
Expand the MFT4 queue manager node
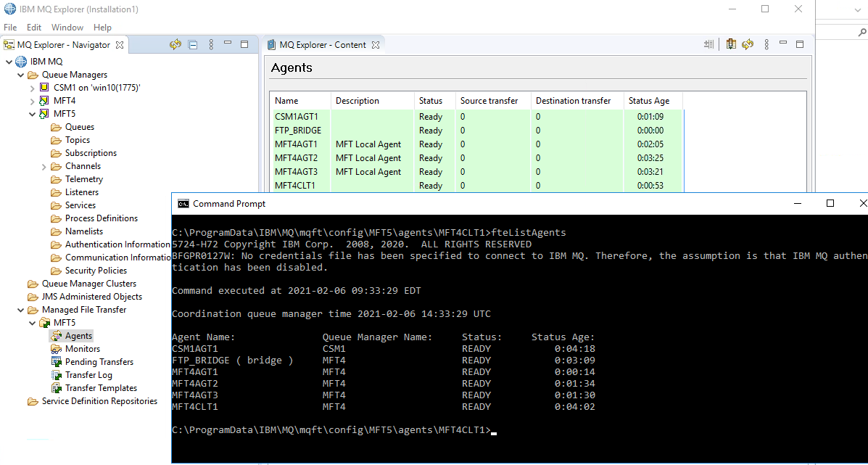[32, 101]
